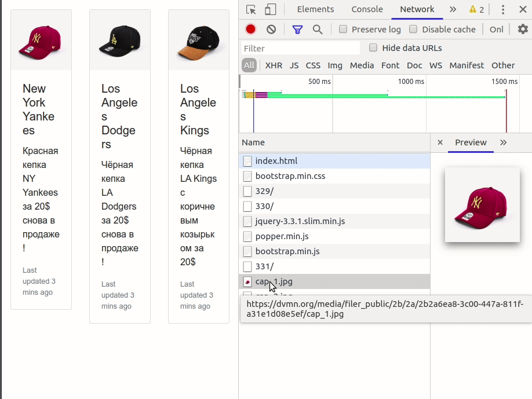
Task: Select cap_1.jpg request row
Action: pyautogui.click(x=334, y=281)
